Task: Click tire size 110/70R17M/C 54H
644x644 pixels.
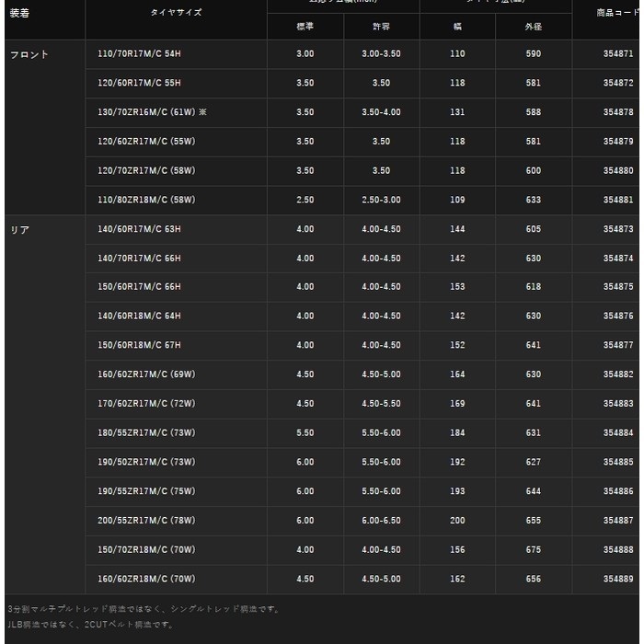Action: pyautogui.click(x=140, y=54)
